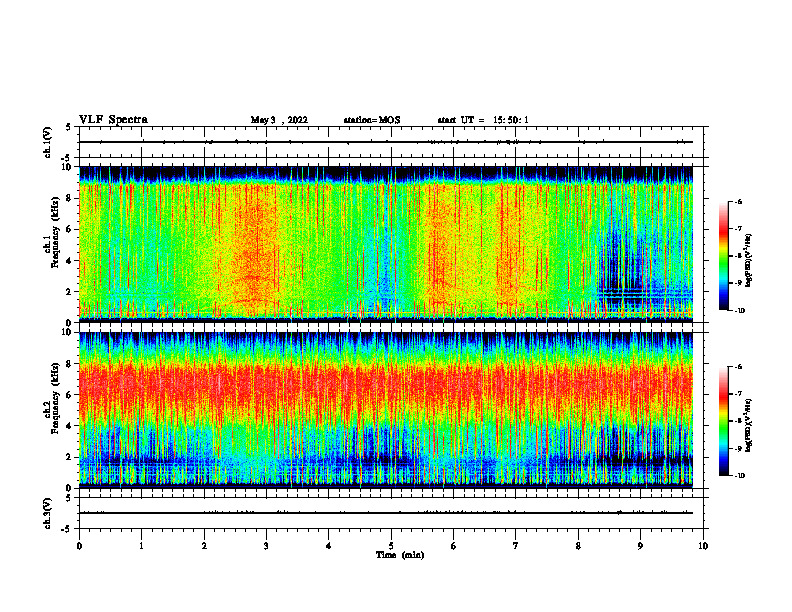Click the "-10" label on ch.1 color bar
The height and width of the screenshot is (612, 792).
(x=739, y=311)
